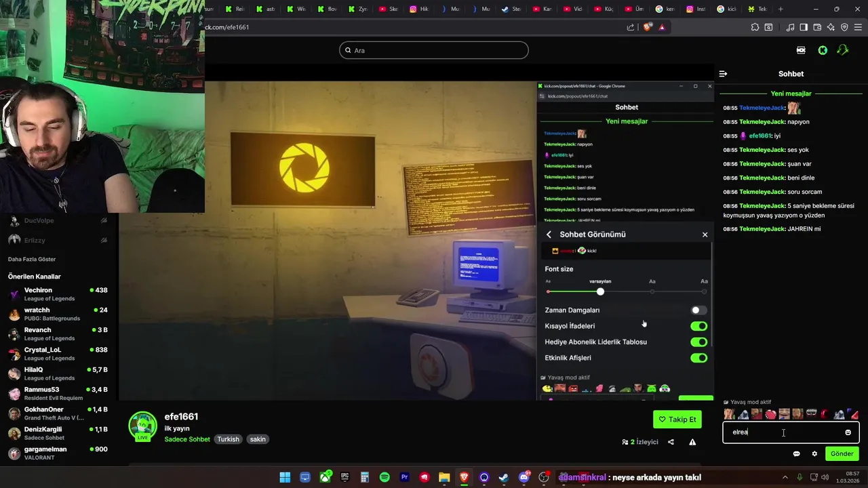Click the efe1661 channel name under the video
868x488 pixels.
181,416
